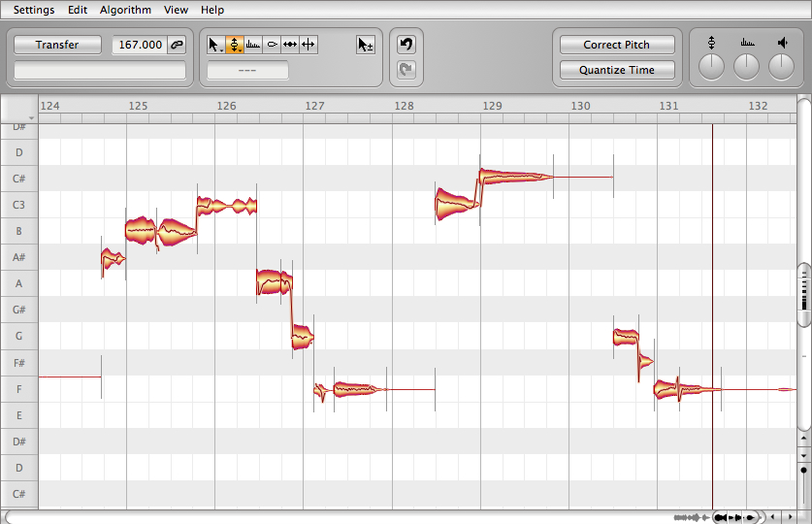Click the tool inspector field showing ---
The width and height of the screenshot is (812, 524).
(247, 70)
